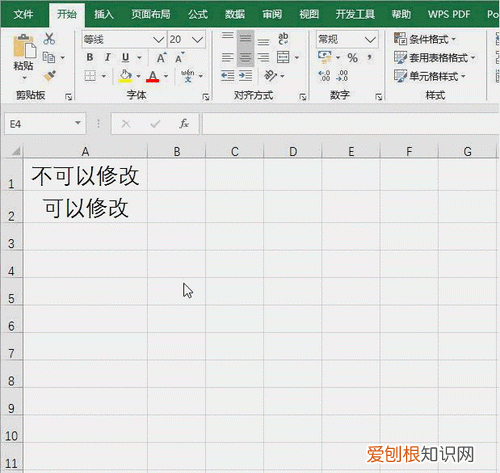The image size is (500, 473).
Task: Toggle Italic formatting
Action: [107, 57]
